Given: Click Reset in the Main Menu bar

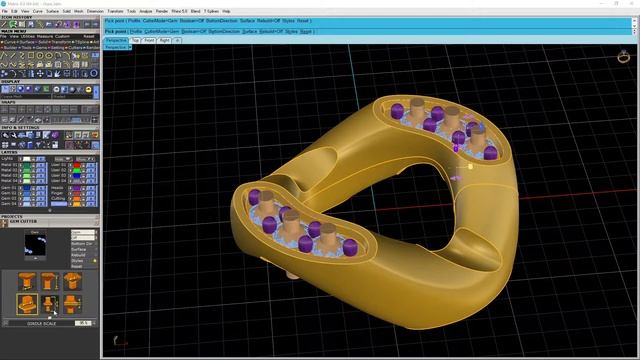Looking at the screenshot, I should point(89,36).
